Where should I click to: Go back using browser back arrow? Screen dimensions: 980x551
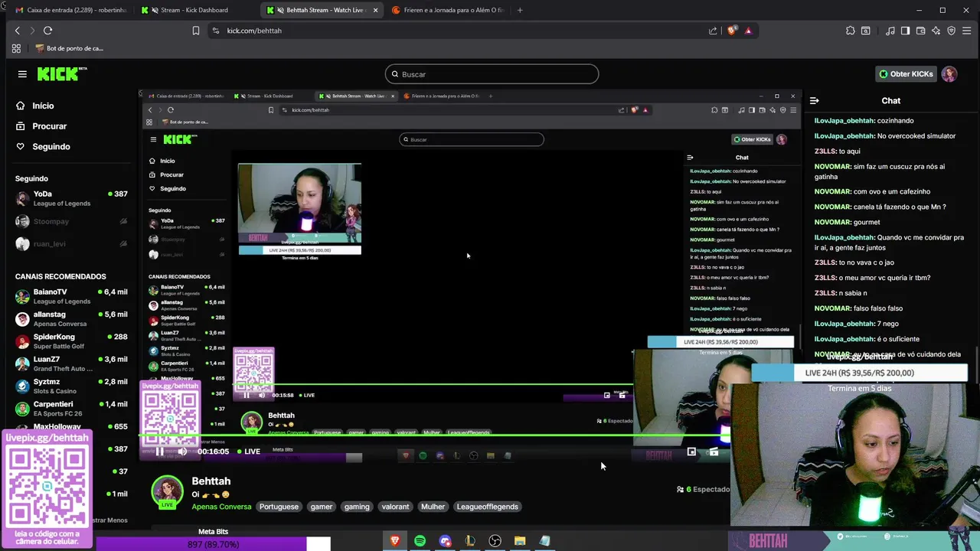coord(17,31)
